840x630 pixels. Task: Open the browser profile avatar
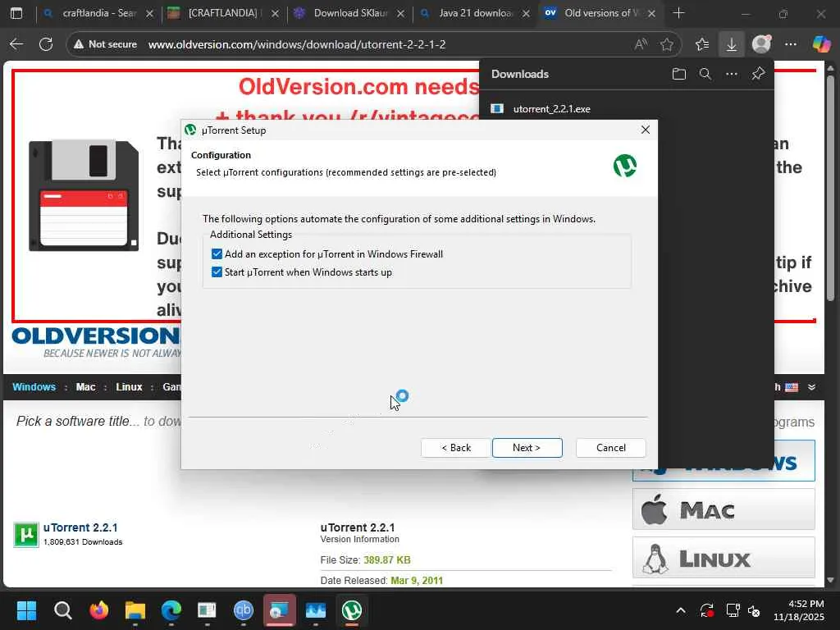click(x=761, y=44)
